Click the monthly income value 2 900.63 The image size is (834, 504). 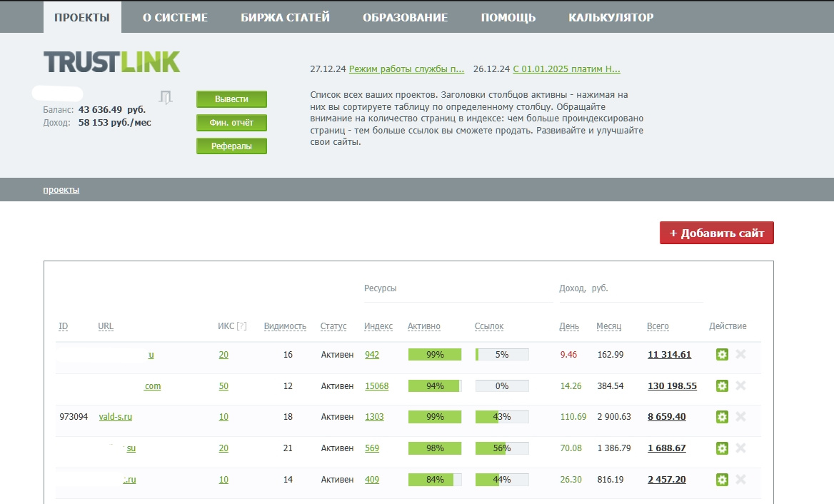click(x=614, y=417)
